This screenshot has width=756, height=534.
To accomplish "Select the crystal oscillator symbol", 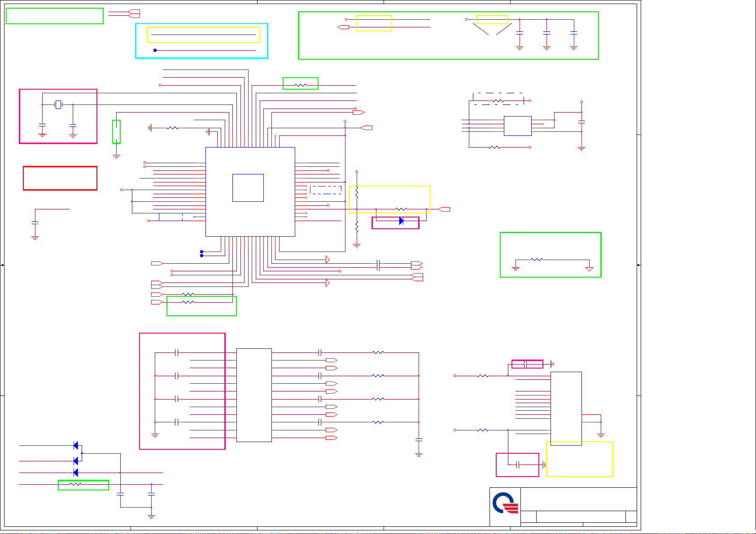I will pyautogui.click(x=58, y=104).
